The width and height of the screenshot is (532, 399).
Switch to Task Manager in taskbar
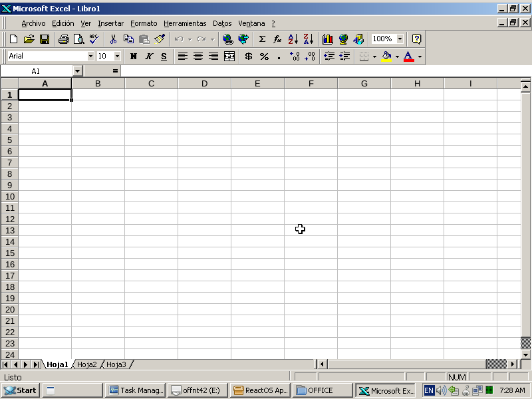pos(136,390)
